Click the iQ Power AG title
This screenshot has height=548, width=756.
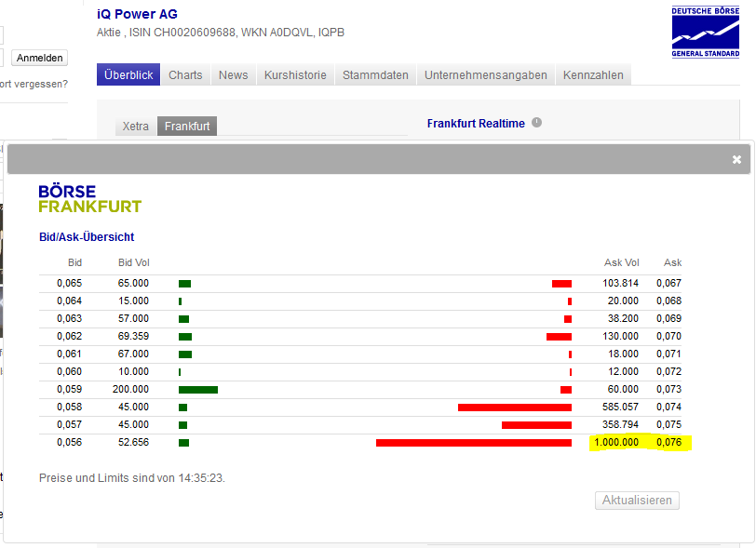pos(137,14)
